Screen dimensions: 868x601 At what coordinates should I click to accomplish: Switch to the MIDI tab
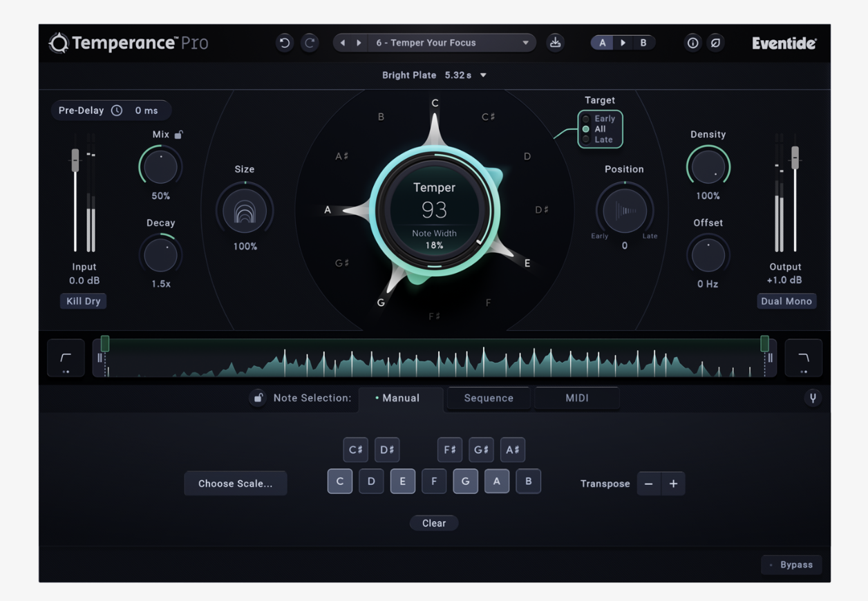click(x=577, y=399)
